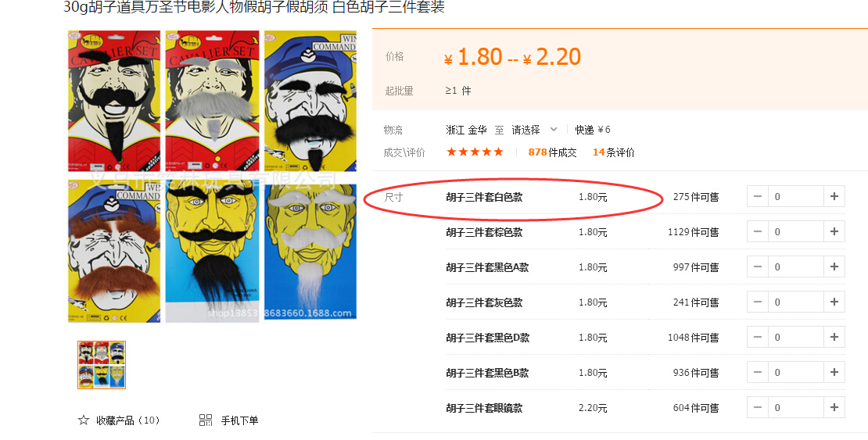Screen dimensions: 868x440
Task: Open the 手机下单 QR code icon
Action: tap(206, 420)
